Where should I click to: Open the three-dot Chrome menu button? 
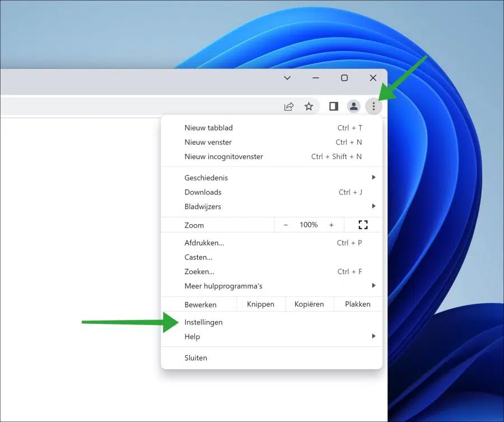coord(374,106)
